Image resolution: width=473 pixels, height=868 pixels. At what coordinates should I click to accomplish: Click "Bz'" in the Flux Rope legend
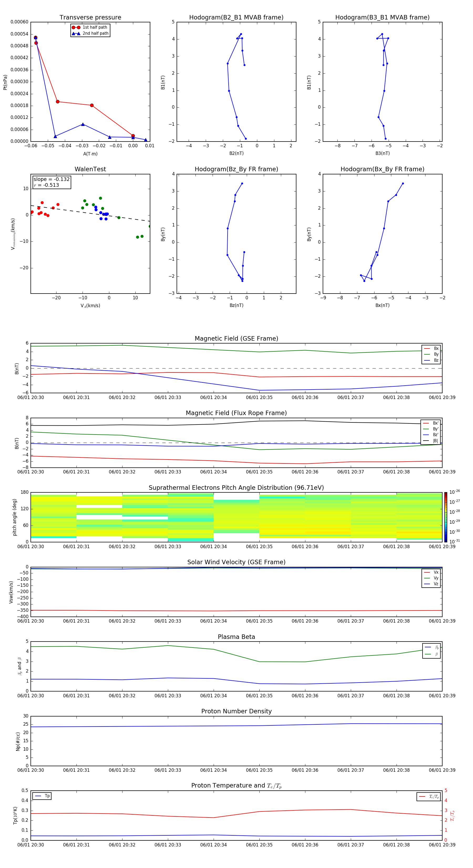tap(431, 435)
